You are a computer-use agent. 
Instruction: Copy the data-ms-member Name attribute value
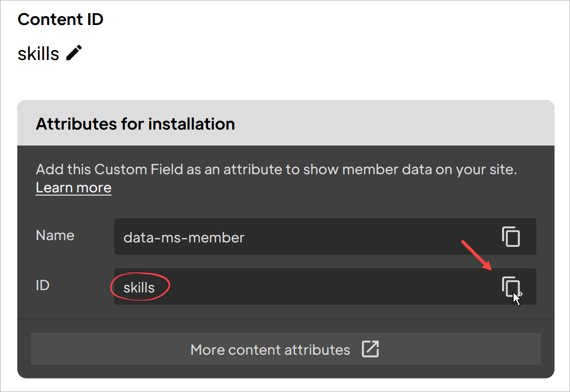[x=511, y=236]
